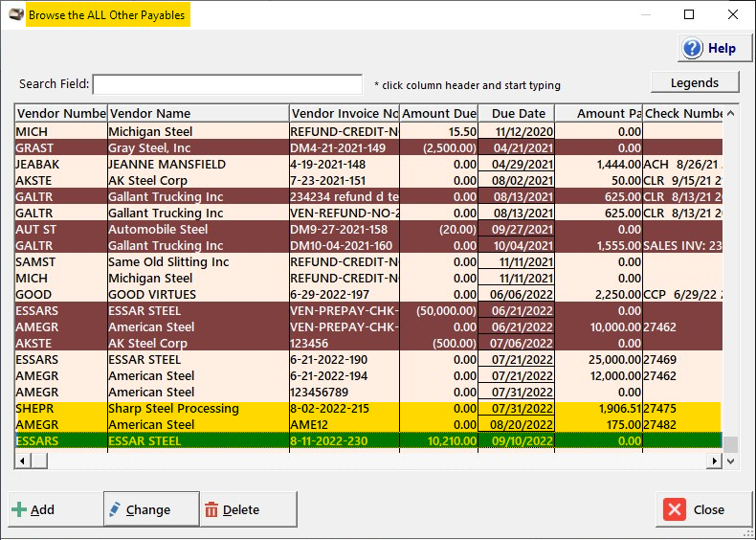Open the Help button

(715, 48)
